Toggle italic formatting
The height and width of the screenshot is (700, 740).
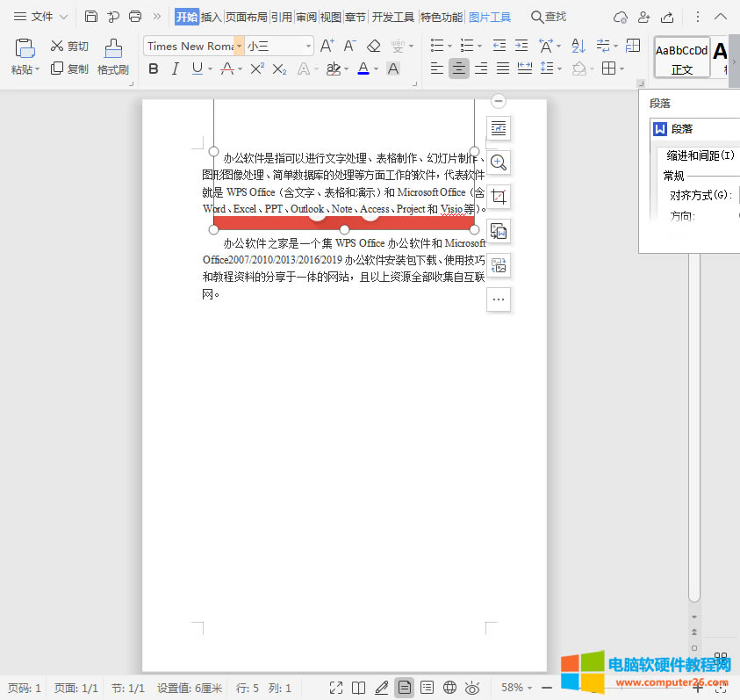pyautogui.click(x=176, y=69)
